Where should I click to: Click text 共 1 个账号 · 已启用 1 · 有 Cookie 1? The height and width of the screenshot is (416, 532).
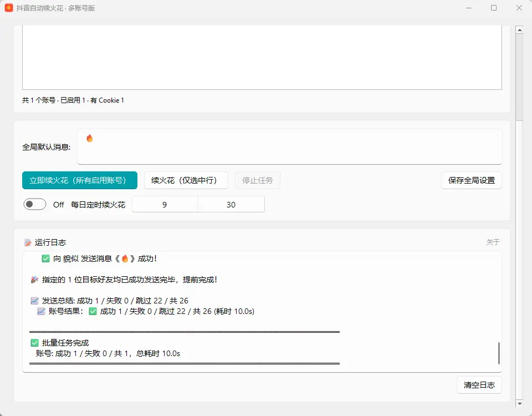pos(73,100)
